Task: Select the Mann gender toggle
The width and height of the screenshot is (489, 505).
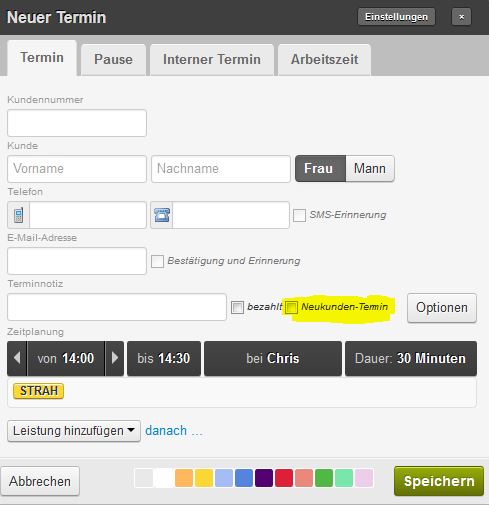Action: pos(370,168)
